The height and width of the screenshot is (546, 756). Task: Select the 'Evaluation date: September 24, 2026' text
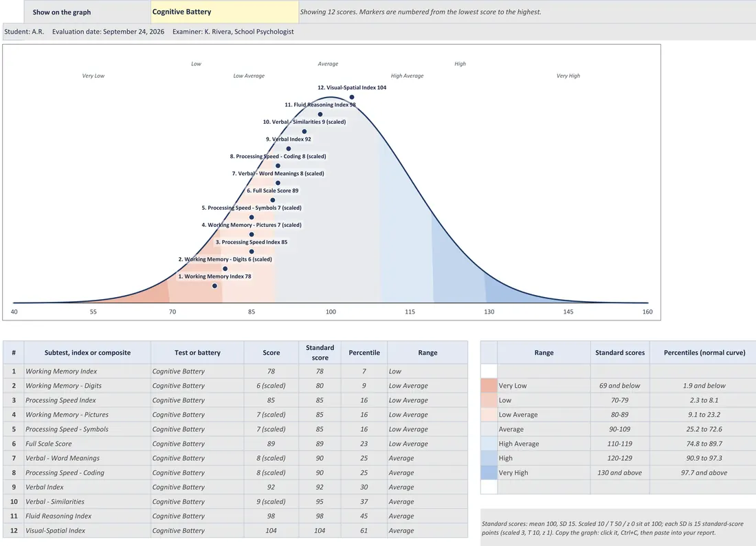108,32
